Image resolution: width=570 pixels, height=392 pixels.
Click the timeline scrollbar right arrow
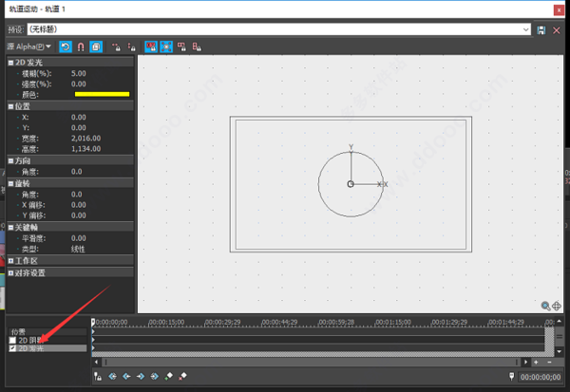pyautogui.click(x=525, y=363)
